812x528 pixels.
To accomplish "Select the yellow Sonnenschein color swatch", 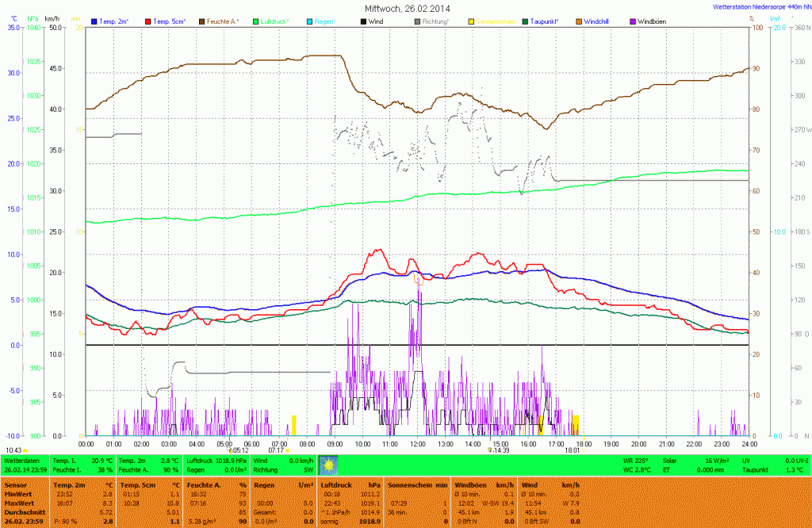I will 472,20.
